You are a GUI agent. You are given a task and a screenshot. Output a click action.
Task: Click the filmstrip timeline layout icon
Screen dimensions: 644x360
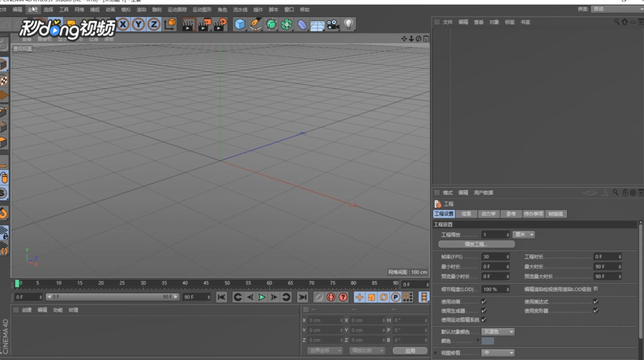tap(424, 297)
